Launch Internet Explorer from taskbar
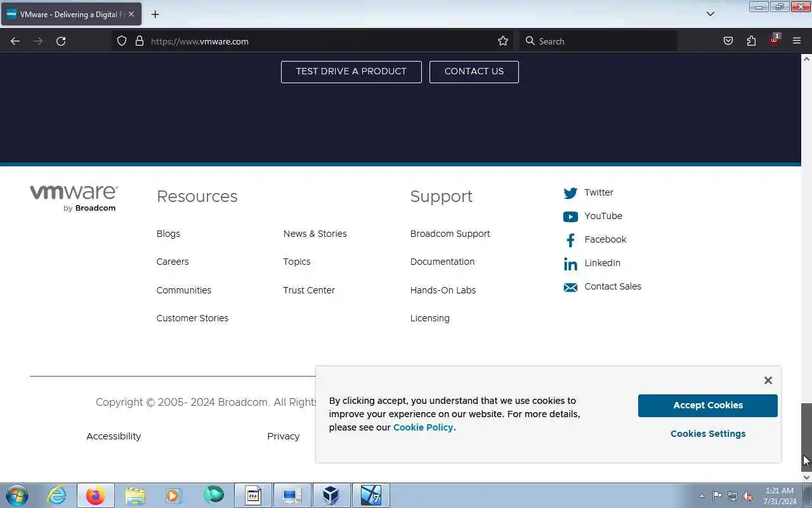 click(x=57, y=495)
